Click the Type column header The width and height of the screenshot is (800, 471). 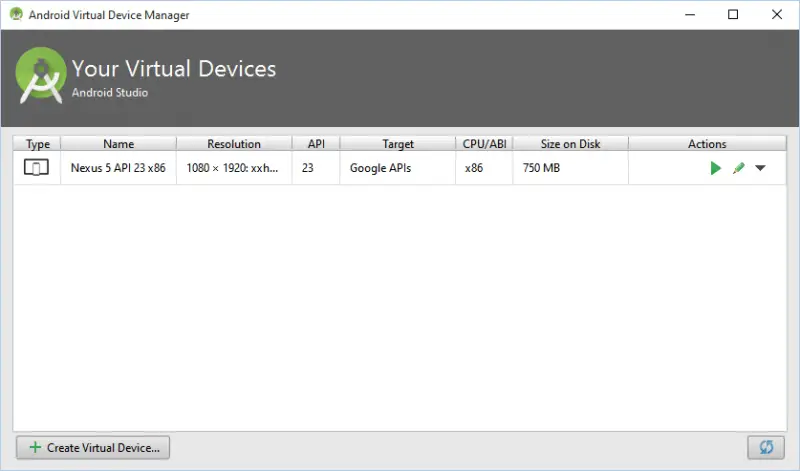click(x=37, y=144)
